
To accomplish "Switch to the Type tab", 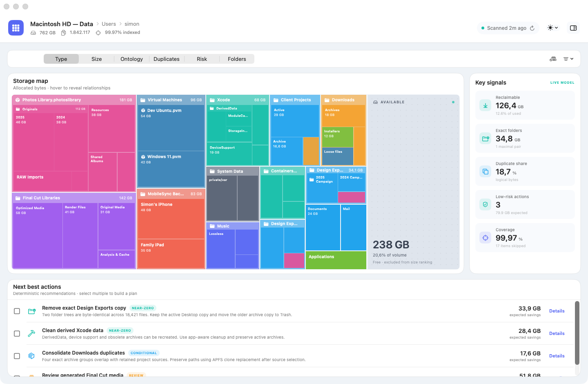I will coord(61,59).
